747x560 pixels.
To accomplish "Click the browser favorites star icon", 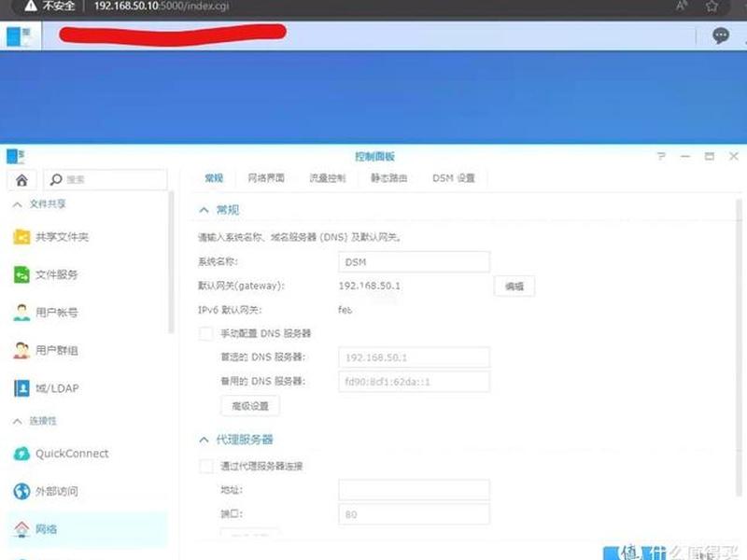I will 712,7.
